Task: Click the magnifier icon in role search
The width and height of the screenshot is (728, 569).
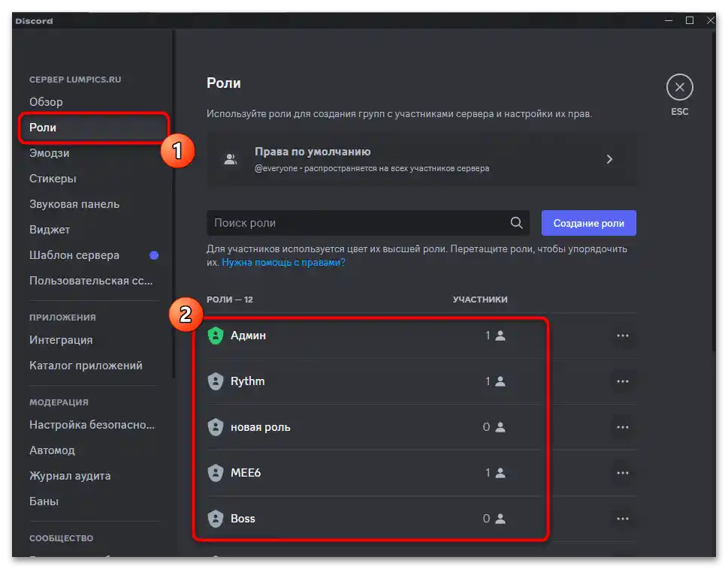Action: (x=516, y=223)
